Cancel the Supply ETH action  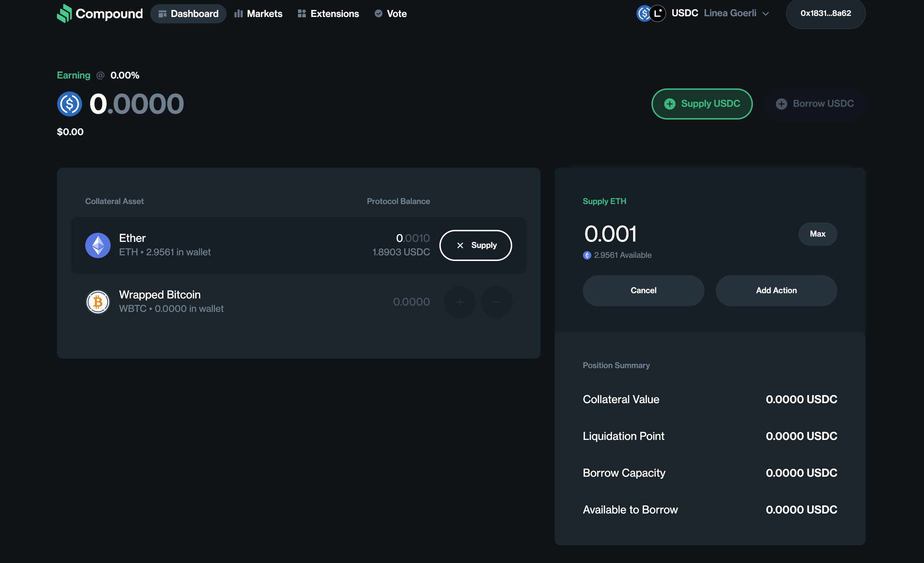tap(643, 291)
